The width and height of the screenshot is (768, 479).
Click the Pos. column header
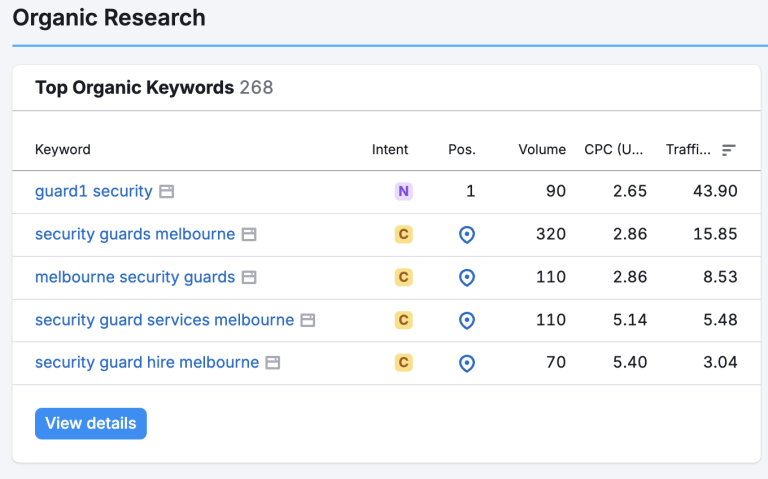pyautogui.click(x=462, y=150)
